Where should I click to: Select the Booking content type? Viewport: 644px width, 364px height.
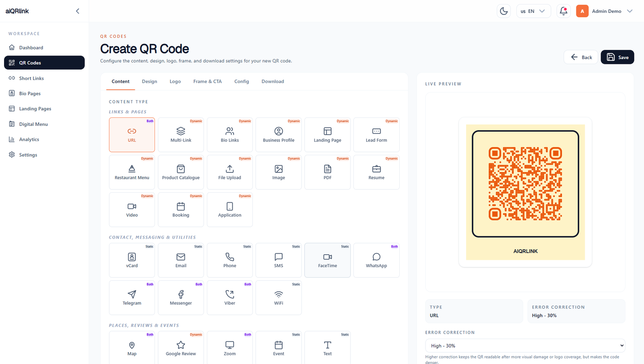(181, 210)
